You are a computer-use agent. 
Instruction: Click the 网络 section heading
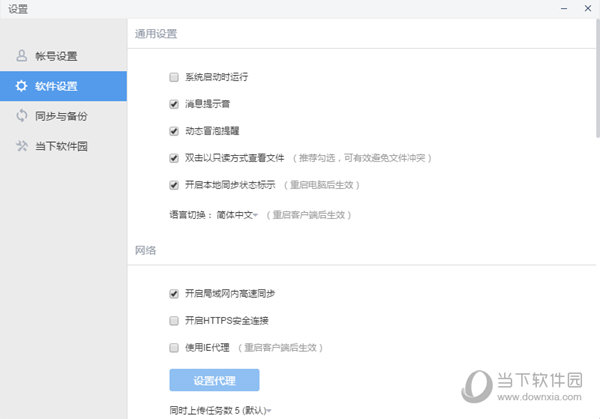tap(145, 251)
